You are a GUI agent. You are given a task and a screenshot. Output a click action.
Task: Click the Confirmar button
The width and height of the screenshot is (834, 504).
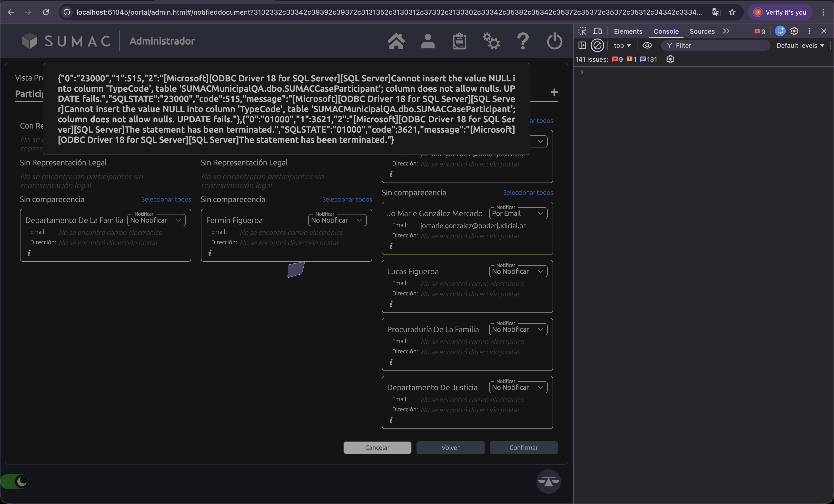tap(523, 447)
